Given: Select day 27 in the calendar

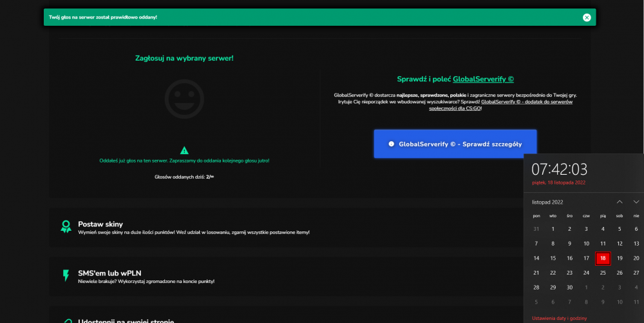Looking at the screenshot, I should pos(636,273).
